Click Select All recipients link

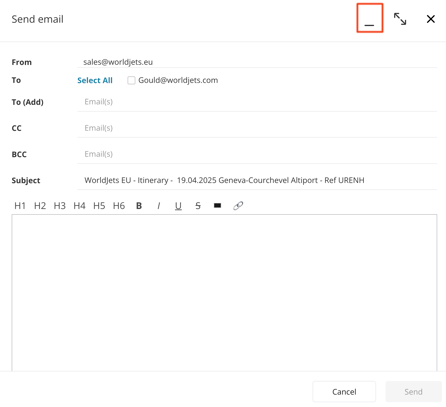pos(95,80)
